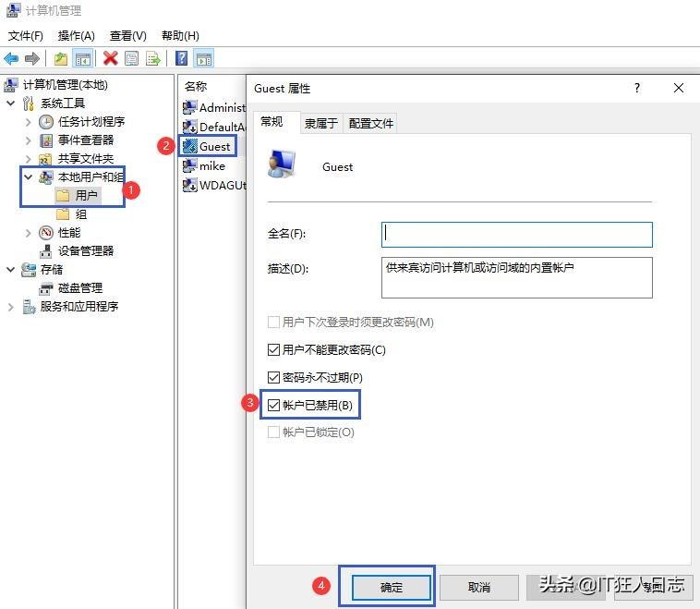700x609 pixels.
Task: Click the 描述 text box
Action: pyautogui.click(x=516, y=277)
